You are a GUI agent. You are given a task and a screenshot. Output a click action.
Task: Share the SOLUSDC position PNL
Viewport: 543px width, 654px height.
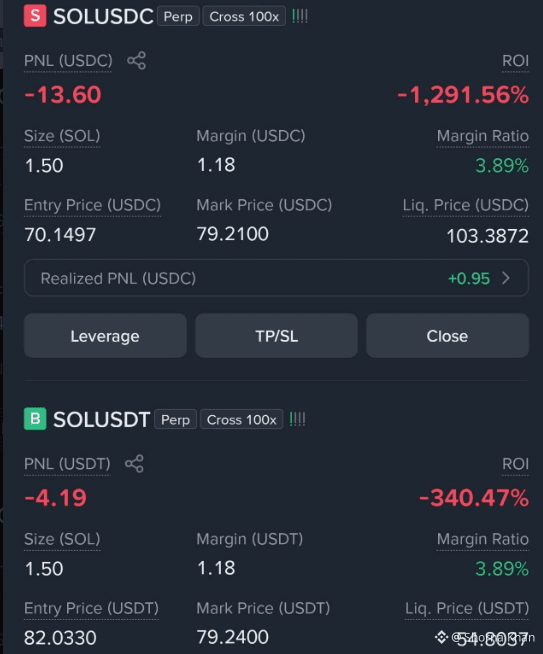click(x=136, y=61)
